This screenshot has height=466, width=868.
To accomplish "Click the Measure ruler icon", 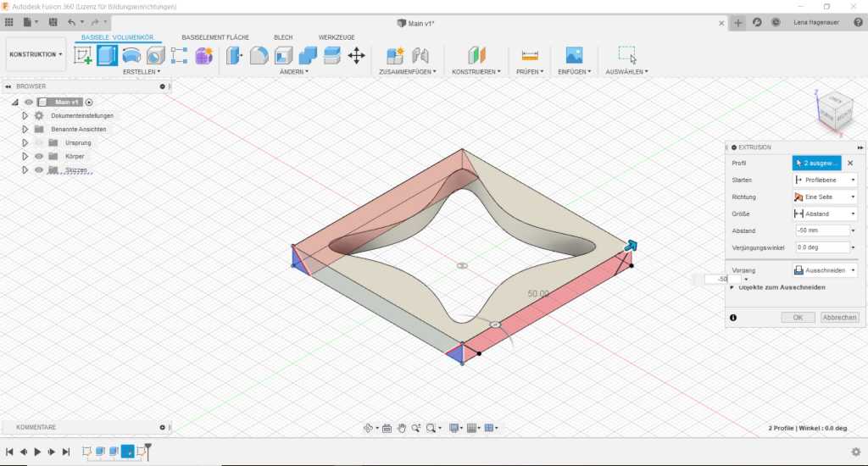I will tap(530, 55).
